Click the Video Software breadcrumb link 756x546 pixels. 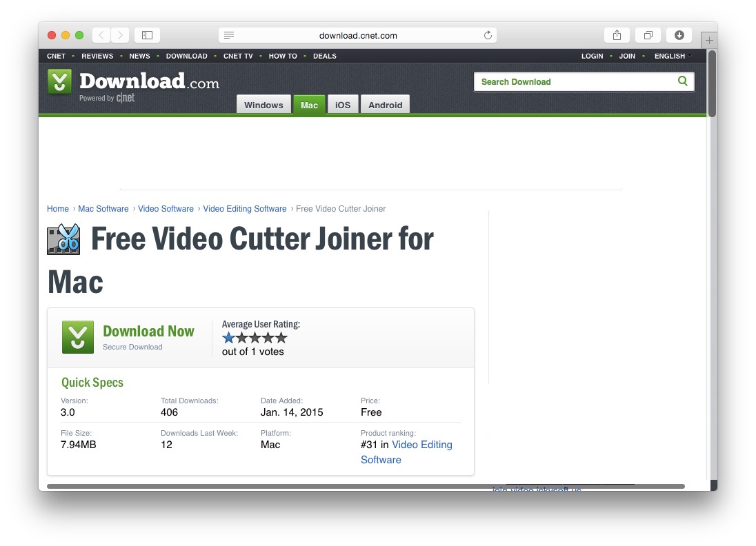(166, 209)
